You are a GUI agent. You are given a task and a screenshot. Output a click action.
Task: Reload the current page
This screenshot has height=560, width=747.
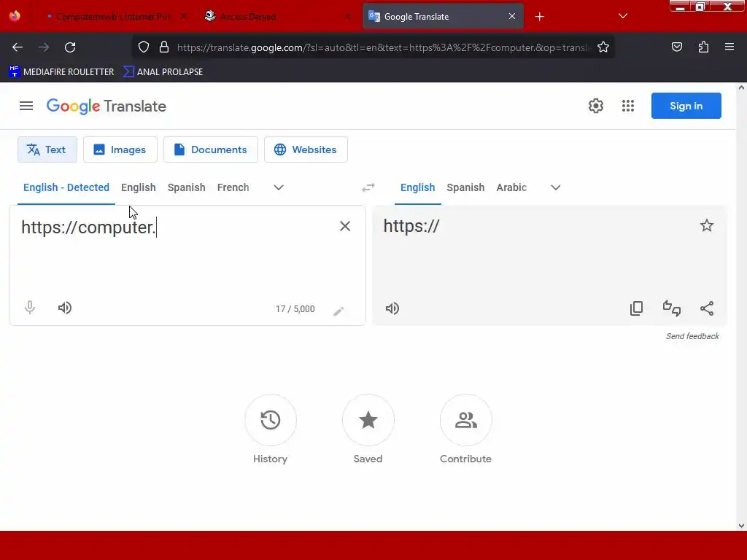tap(70, 47)
